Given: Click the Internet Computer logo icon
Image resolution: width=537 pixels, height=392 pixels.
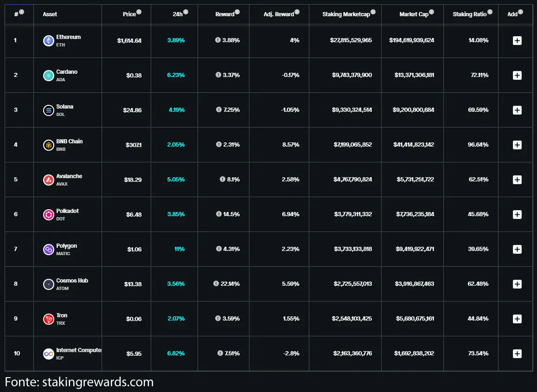Looking at the screenshot, I should (49, 353).
